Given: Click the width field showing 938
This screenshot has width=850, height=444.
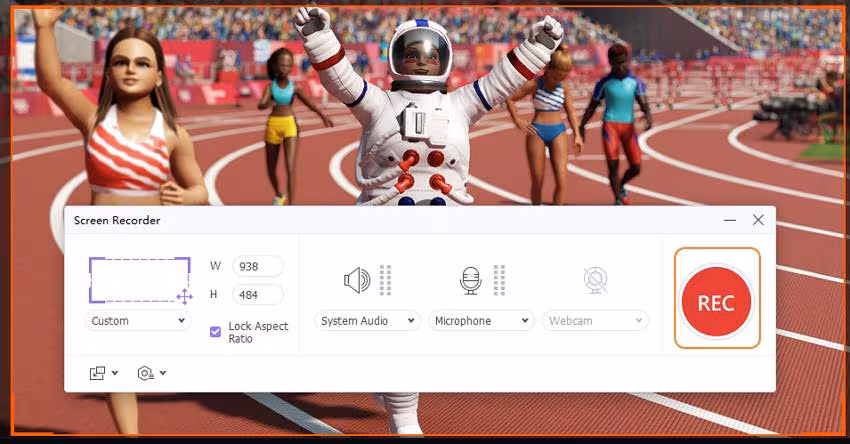Looking at the screenshot, I should 258,266.
